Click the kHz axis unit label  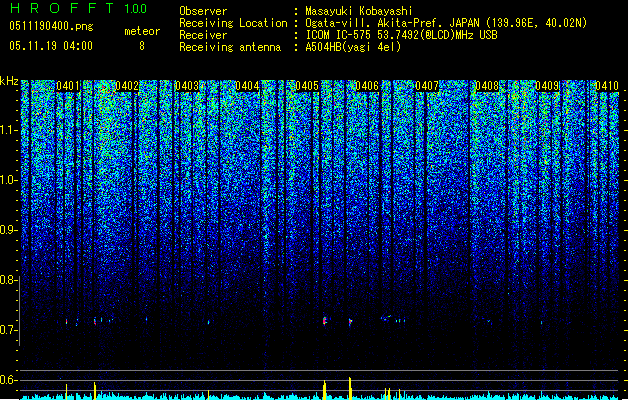pos(9,81)
